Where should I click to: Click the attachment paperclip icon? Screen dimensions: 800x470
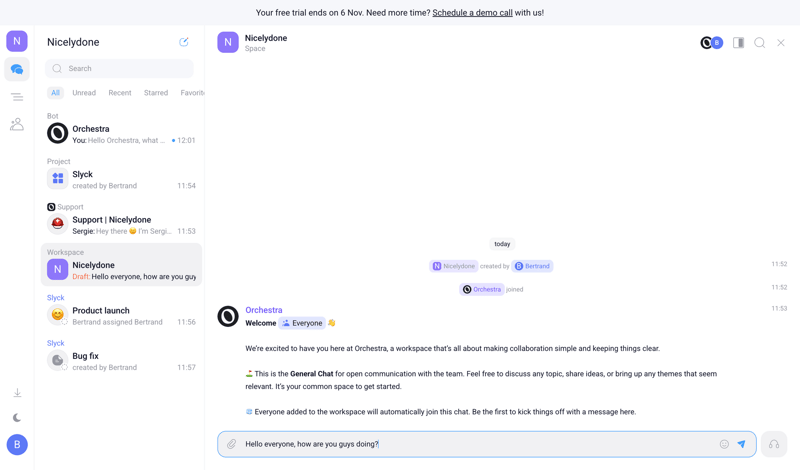click(x=232, y=444)
